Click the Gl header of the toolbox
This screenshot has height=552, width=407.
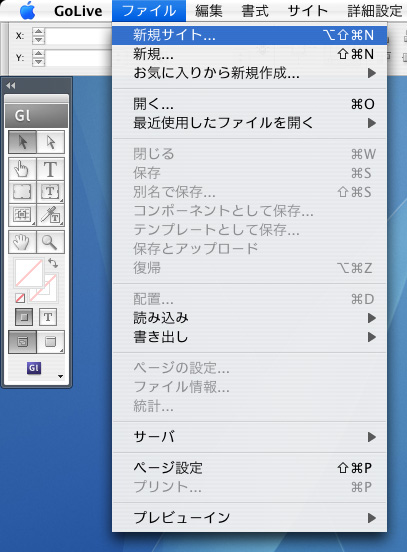[x=36, y=115]
